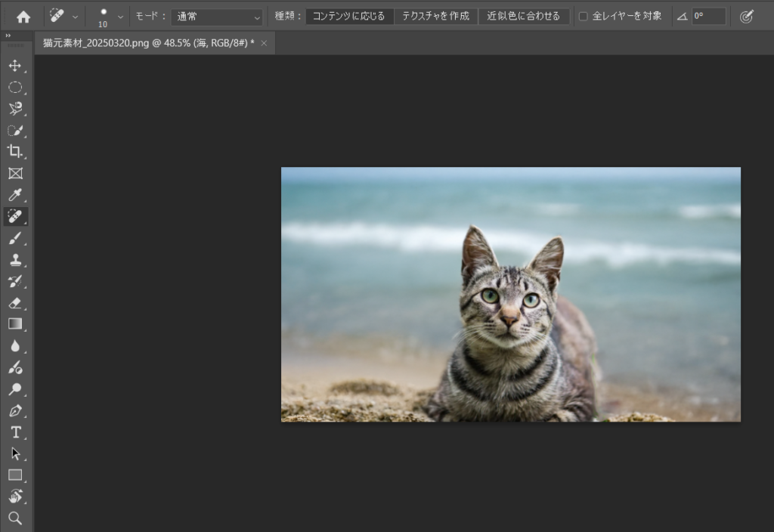Pick the Eyedropper tool
The image size is (774, 532).
pyautogui.click(x=15, y=195)
